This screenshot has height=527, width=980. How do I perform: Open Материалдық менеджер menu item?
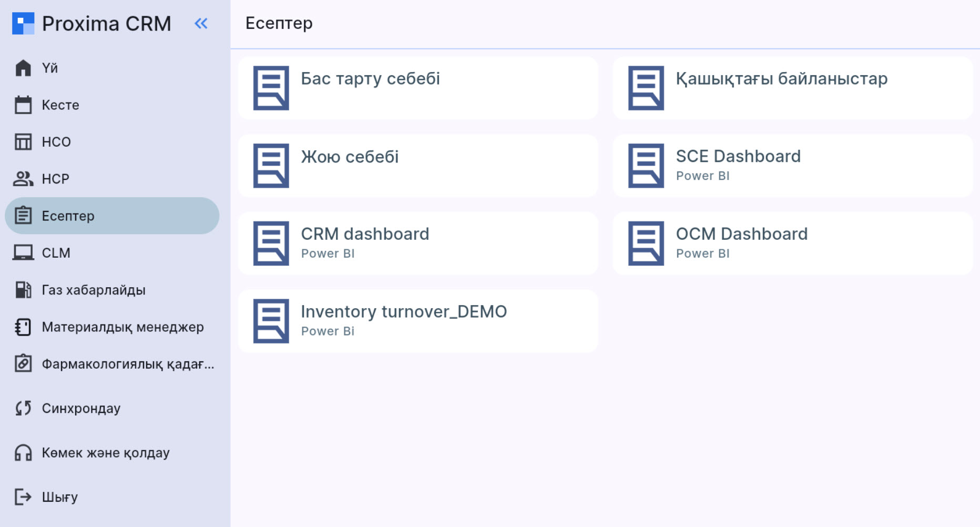click(122, 327)
